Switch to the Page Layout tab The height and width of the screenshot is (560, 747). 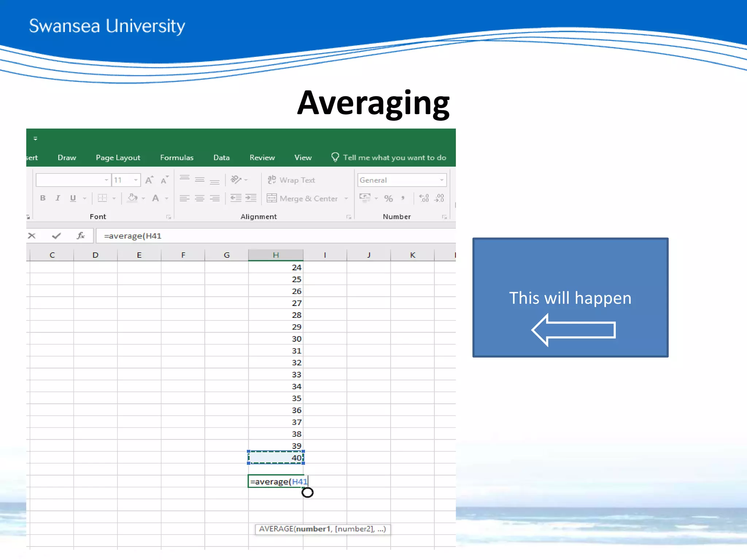coord(118,157)
